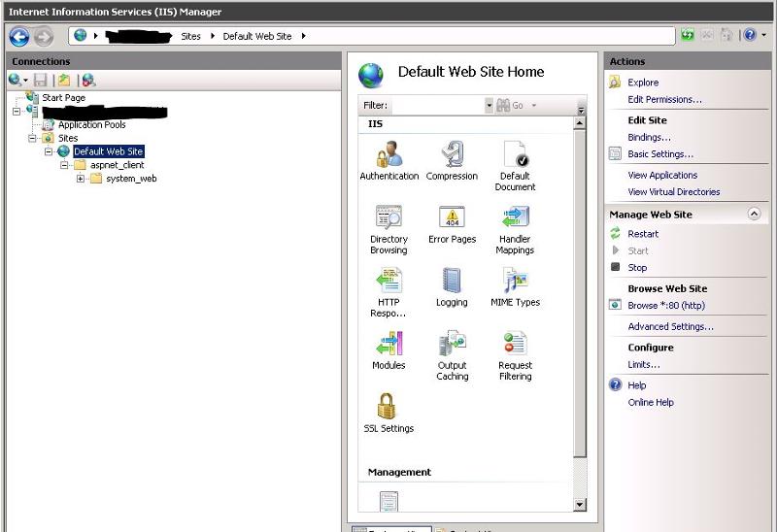
Task: Select Default Web Site in the tree
Action: coord(109,151)
